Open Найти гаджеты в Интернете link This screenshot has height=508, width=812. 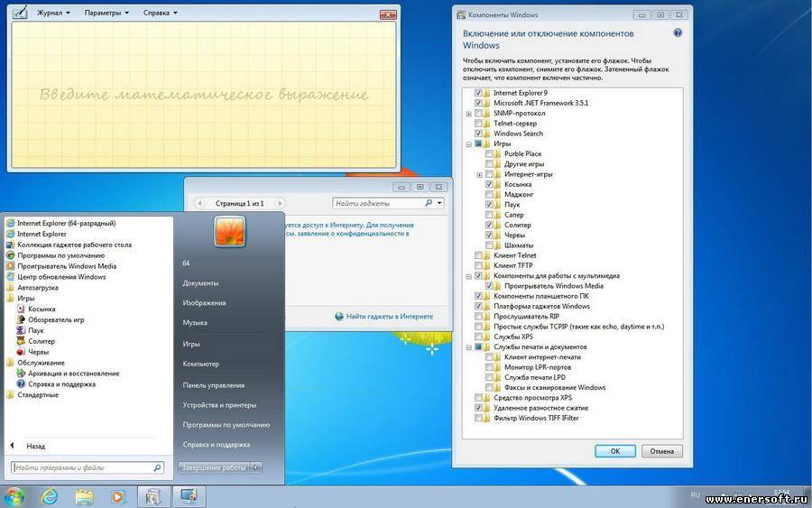[x=390, y=317]
